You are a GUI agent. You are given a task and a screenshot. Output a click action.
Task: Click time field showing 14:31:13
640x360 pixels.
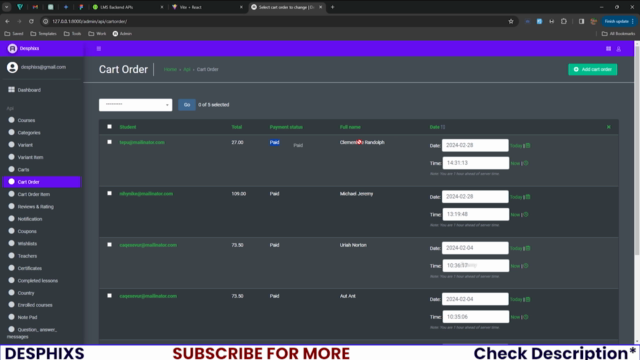(x=476, y=163)
